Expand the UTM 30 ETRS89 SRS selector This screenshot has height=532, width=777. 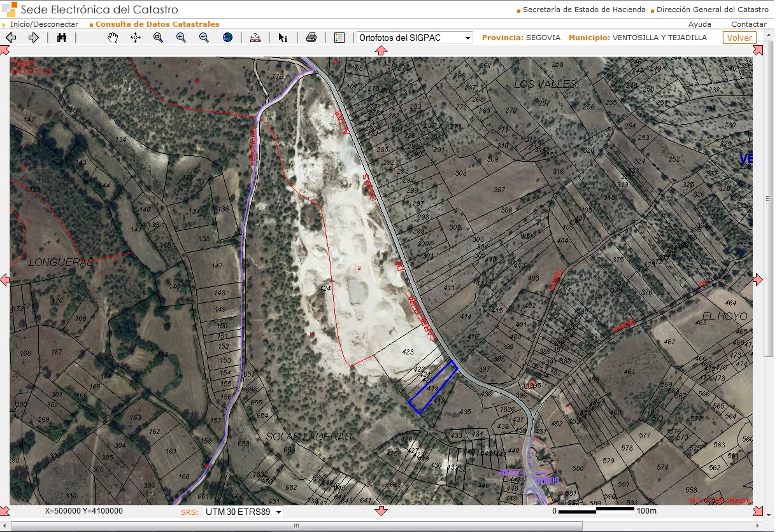point(243,512)
